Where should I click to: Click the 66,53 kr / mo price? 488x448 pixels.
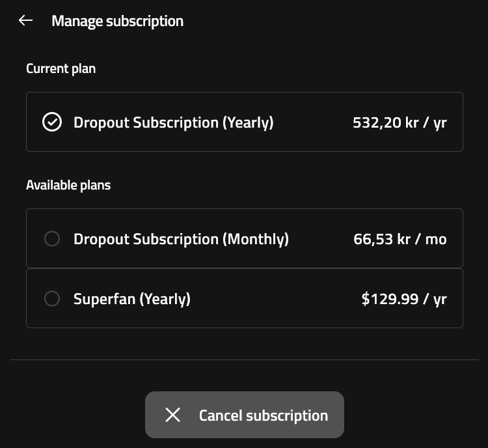point(400,239)
